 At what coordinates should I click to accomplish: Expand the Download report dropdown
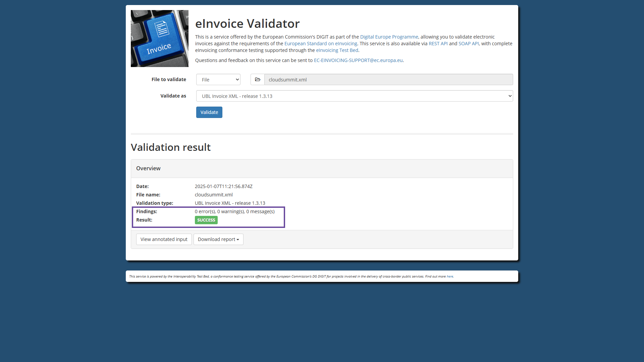click(x=218, y=239)
